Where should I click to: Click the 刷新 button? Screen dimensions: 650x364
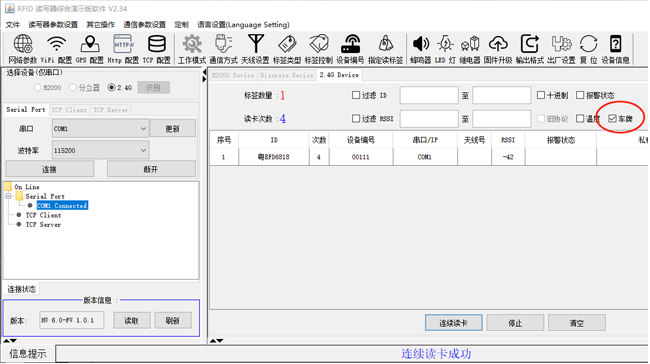pyautogui.click(x=173, y=320)
